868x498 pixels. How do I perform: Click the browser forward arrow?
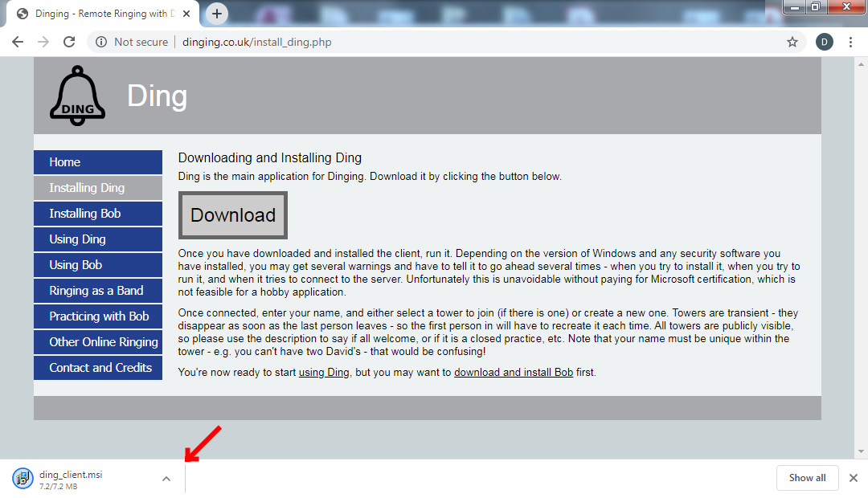tap(43, 42)
